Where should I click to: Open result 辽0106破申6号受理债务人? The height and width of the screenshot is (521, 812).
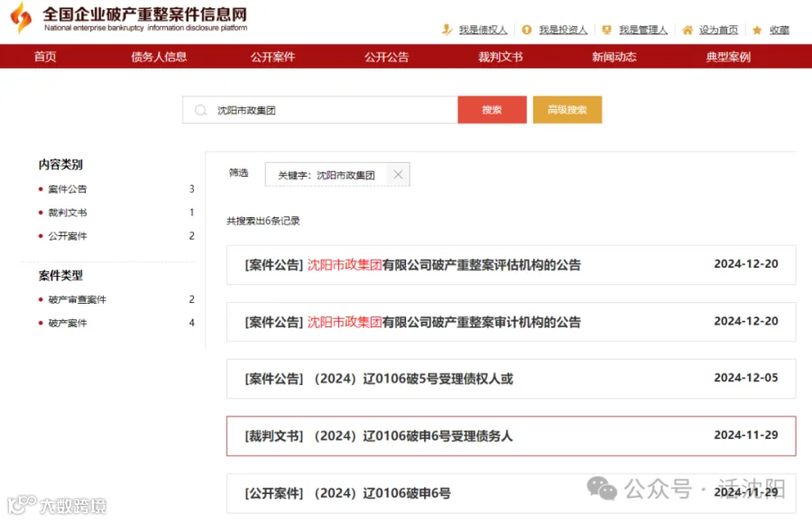tap(512, 436)
